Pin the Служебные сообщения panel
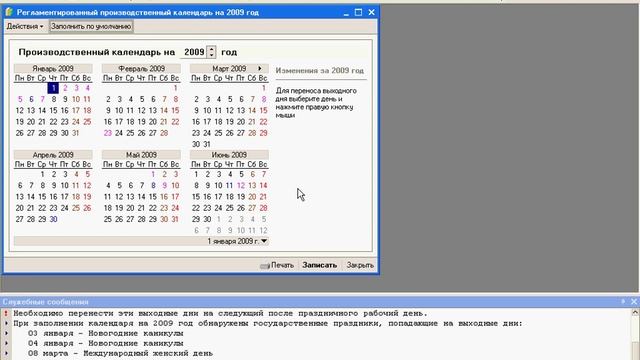Viewport: 640px width, 360px height. pos(623,302)
